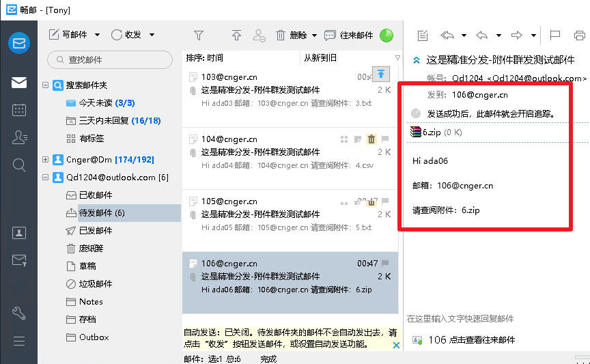590x364 pixels.
Task: Click the envelope with funnel icon in the sidebar
Action: click(x=19, y=260)
